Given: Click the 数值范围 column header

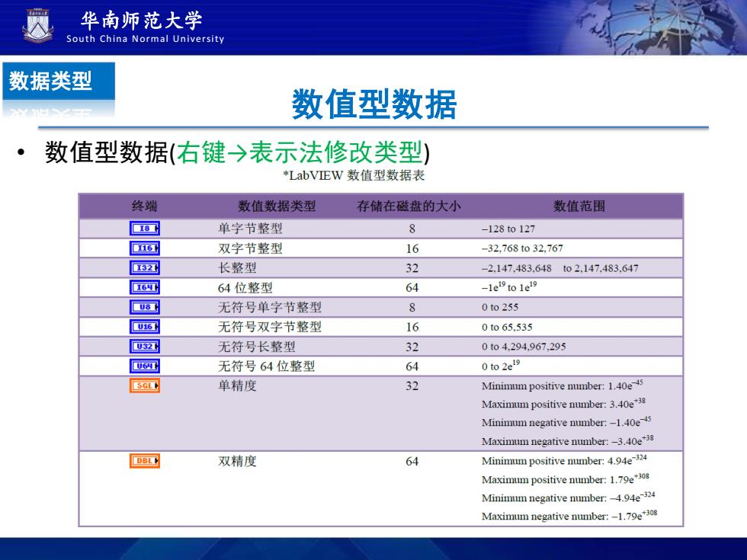Looking at the screenshot, I should [x=579, y=206].
